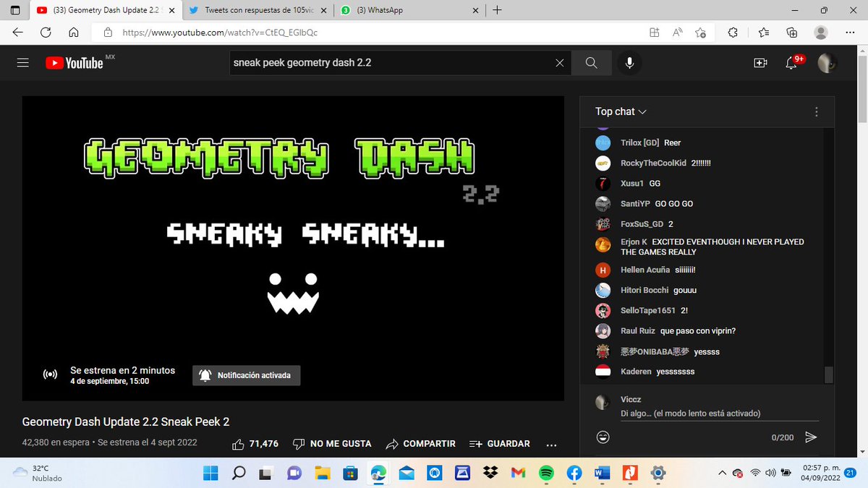The height and width of the screenshot is (488, 868).
Task: Open the YouTube account avatar menu
Action: [x=827, y=63]
